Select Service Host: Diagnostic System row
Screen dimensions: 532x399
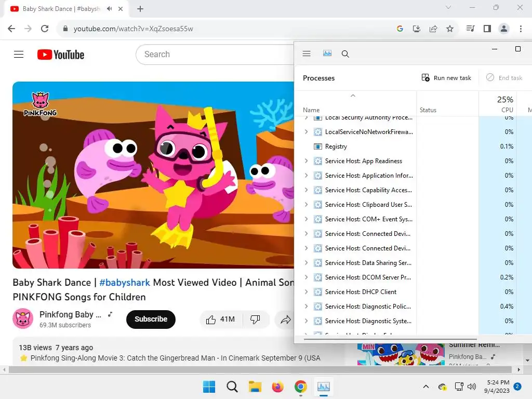(x=413, y=321)
